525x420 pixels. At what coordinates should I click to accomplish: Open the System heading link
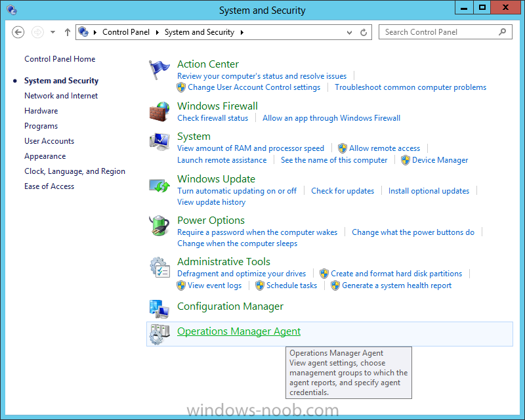194,136
